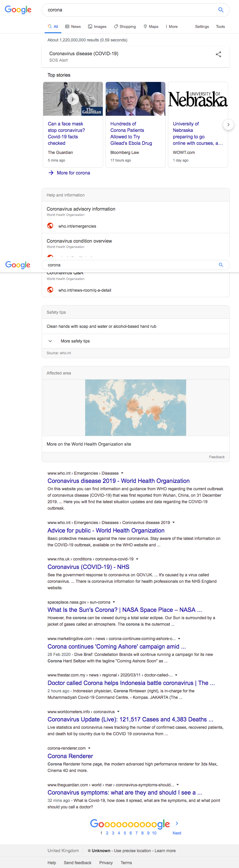Click the magnifier icon in the floating sticky header
The image size is (239, 868).
221,265
